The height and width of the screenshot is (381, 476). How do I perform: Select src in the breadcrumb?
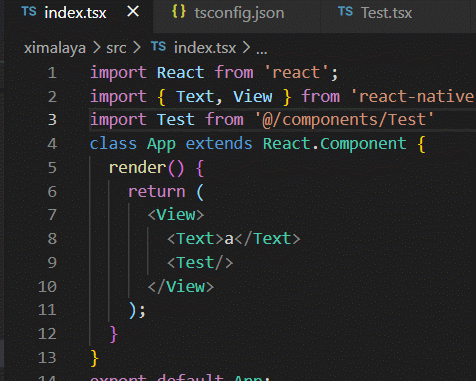[116, 48]
